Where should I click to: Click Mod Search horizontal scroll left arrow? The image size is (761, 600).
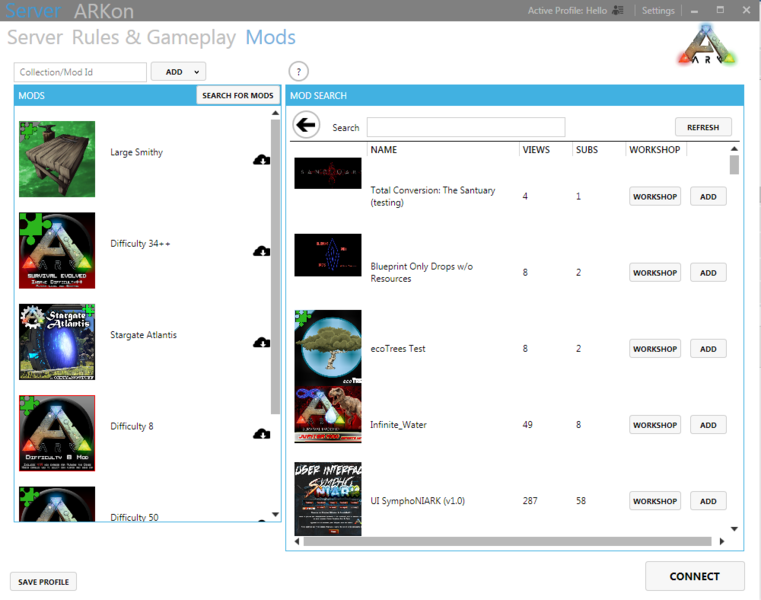[x=297, y=541]
